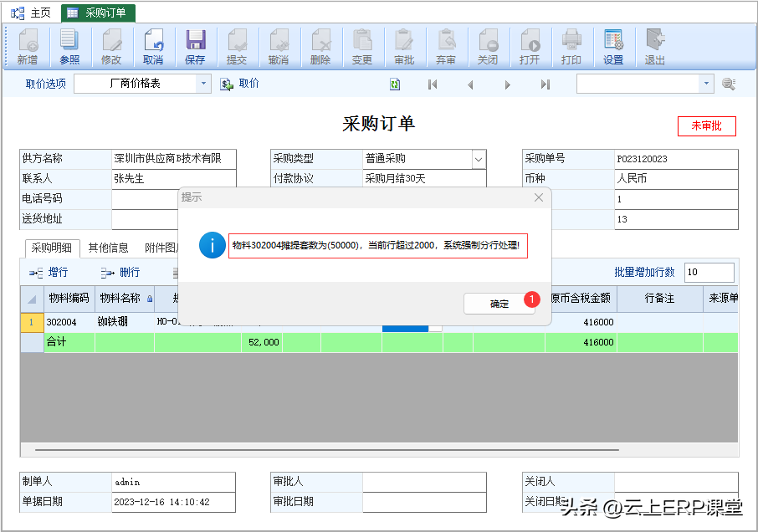Save the order with 保存 icon
This screenshot has height=532, width=758.
coord(195,47)
